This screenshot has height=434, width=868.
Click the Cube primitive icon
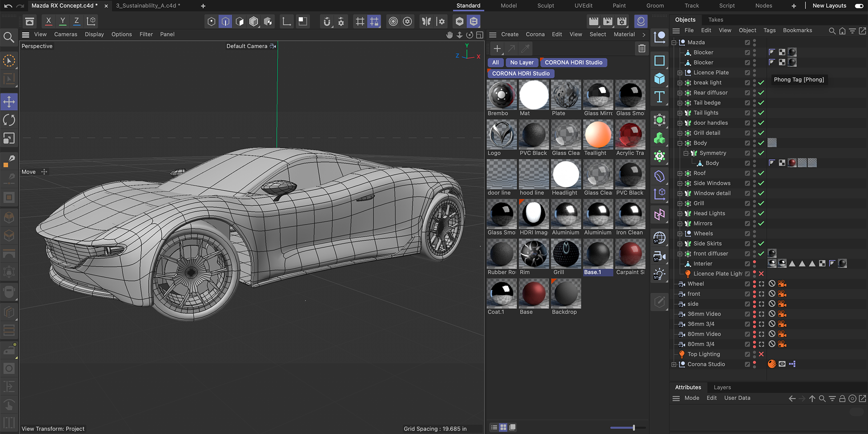660,79
